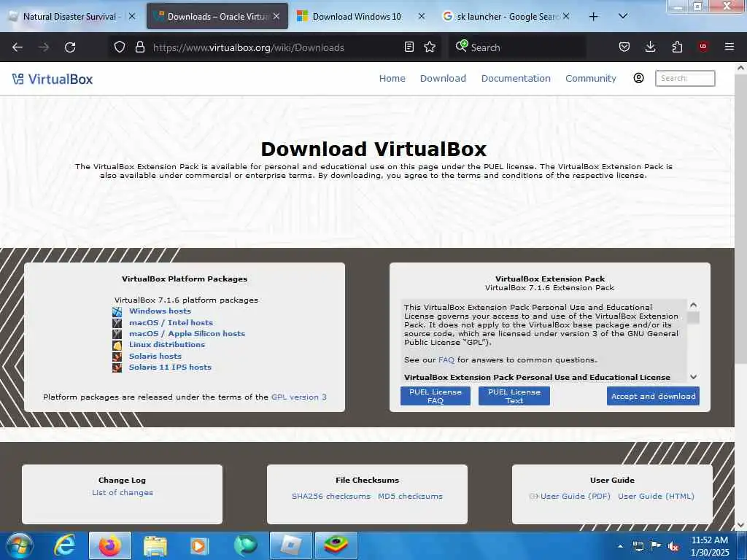This screenshot has height=560, width=747.
Task: Click the Roblox taskbar icon
Action: click(290, 545)
